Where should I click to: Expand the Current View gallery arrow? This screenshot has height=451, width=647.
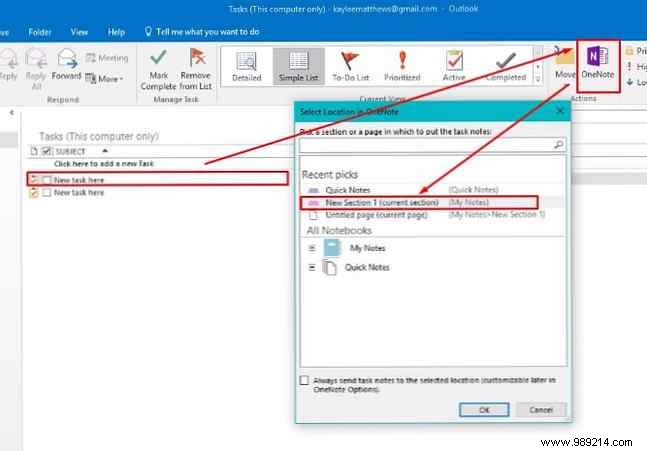(538, 78)
